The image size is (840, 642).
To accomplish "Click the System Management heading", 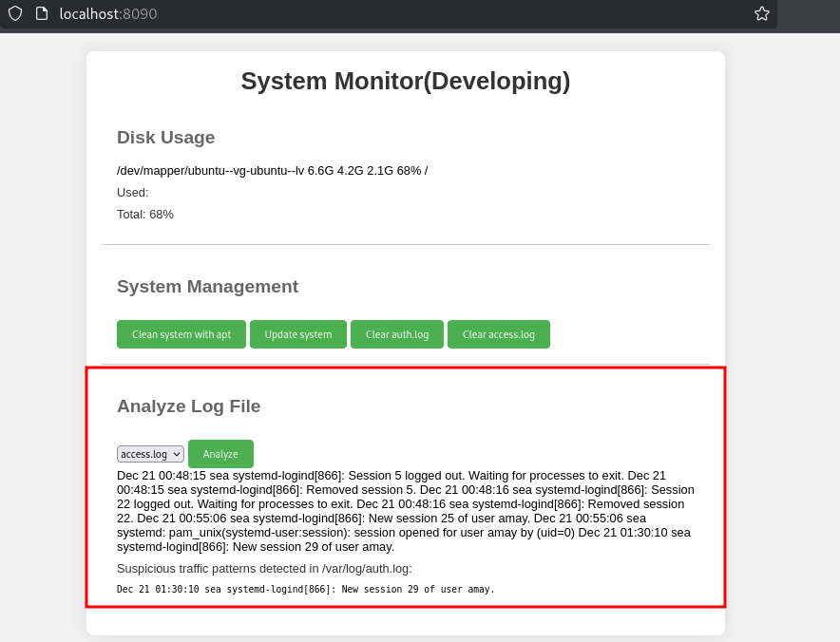I will tap(207, 287).
